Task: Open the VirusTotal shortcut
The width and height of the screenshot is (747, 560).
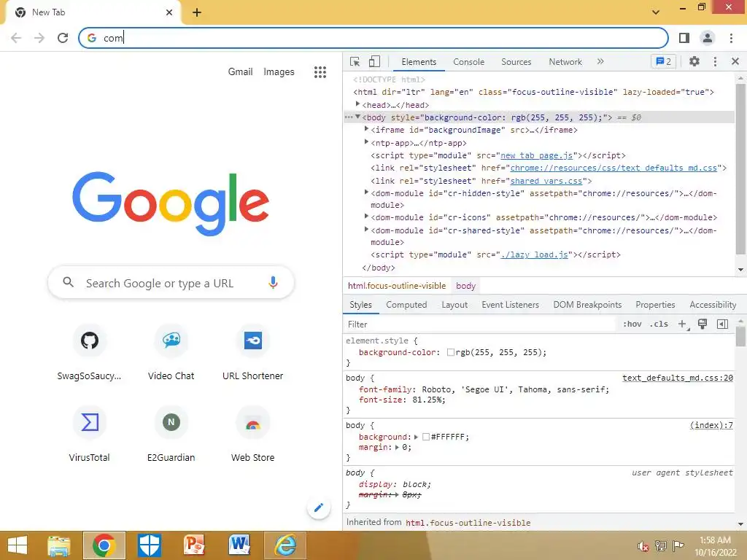Action: pyautogui.click(x=89, y=435)
